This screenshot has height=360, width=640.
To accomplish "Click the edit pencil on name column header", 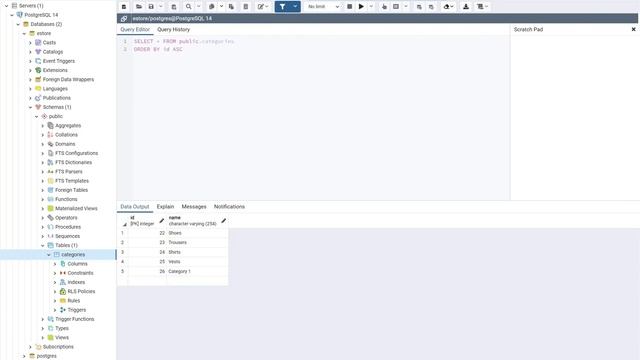I will [224, 221].
